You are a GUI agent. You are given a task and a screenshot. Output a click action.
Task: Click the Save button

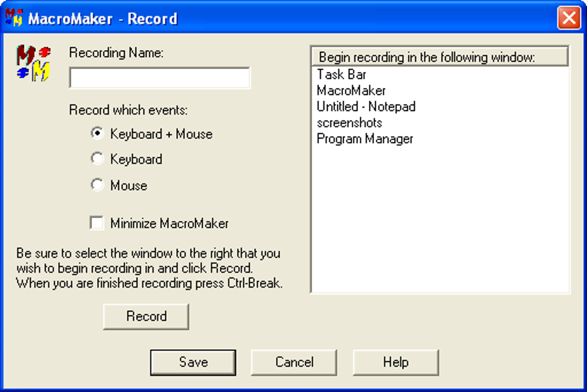193,363
